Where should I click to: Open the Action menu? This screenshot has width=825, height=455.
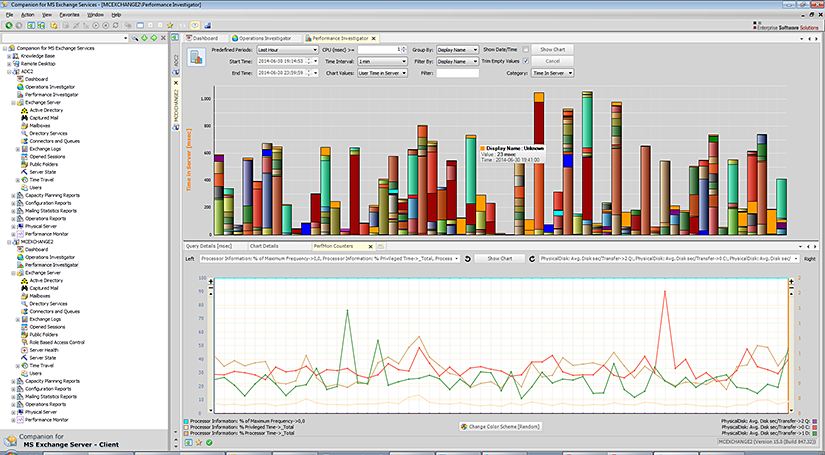(27, 15)
